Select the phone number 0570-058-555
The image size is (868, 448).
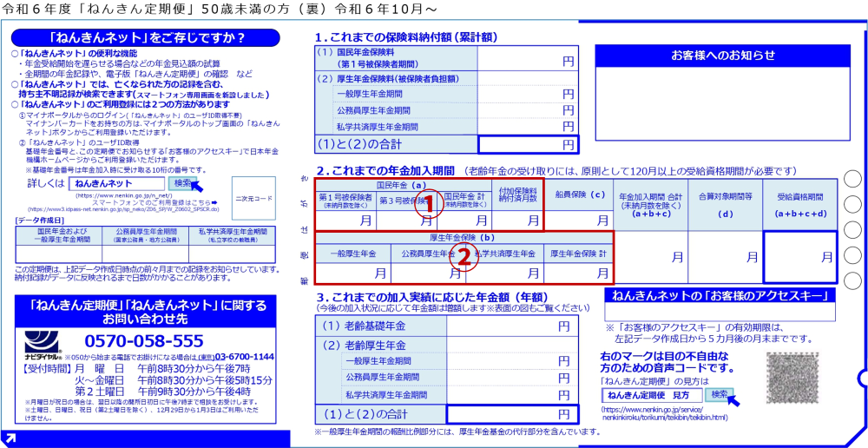[x=144, y=340]
